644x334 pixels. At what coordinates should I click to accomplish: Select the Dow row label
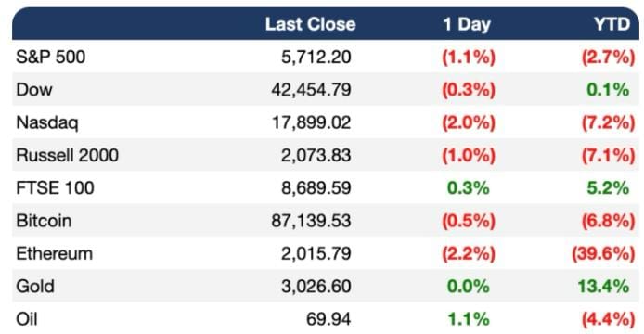[x=34, y=90]
